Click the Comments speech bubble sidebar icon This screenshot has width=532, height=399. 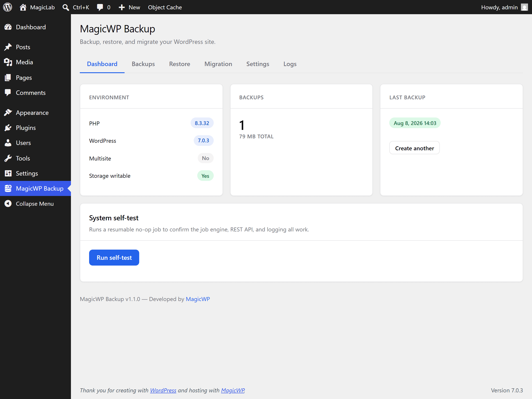pos(8,93)
